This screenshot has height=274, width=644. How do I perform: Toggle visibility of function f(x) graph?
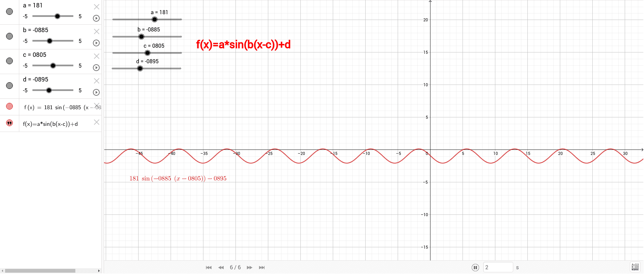click(9, 106)
